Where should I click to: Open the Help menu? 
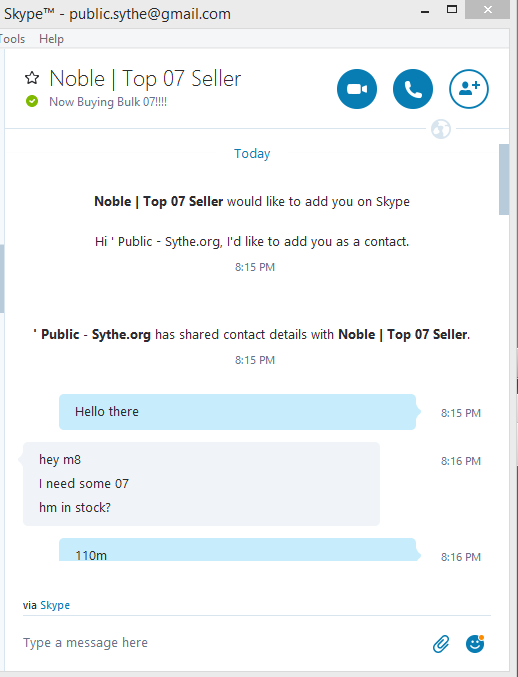coord(51,39)
